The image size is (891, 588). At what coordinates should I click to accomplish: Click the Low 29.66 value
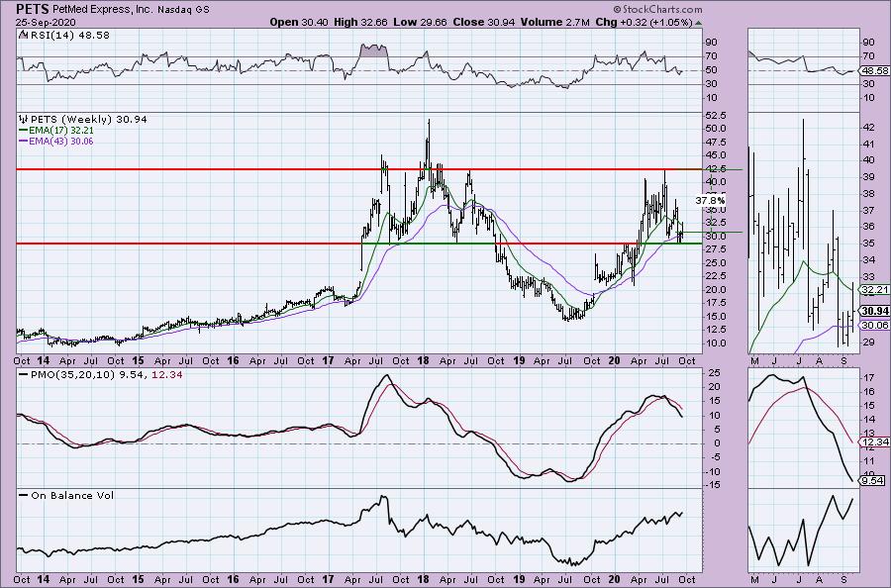(420, 22)
